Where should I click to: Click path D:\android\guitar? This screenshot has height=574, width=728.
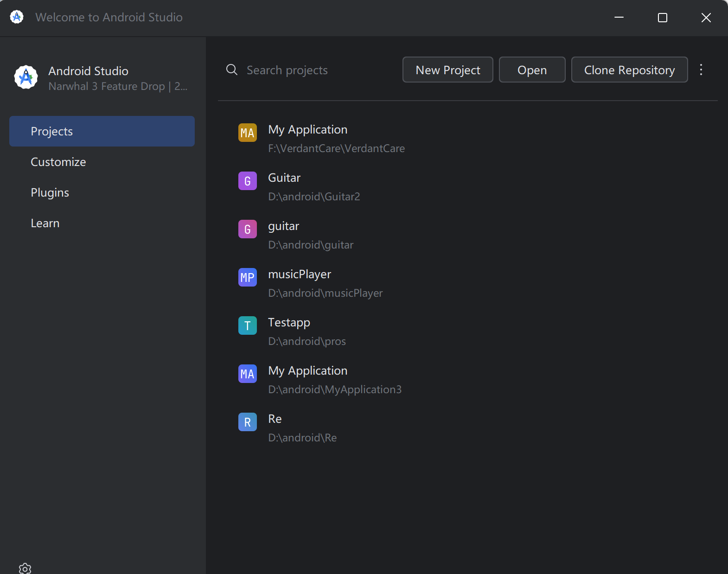coord(311,245)
